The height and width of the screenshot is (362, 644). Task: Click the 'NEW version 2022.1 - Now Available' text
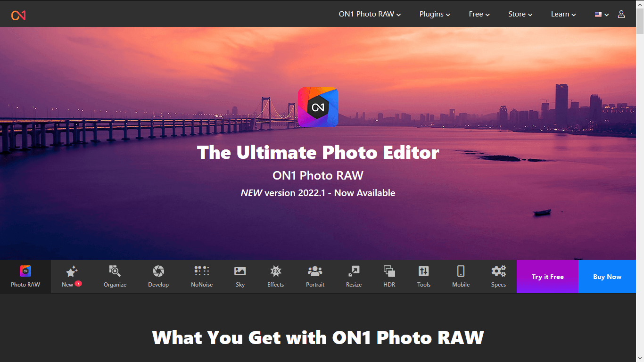point(318,193)
